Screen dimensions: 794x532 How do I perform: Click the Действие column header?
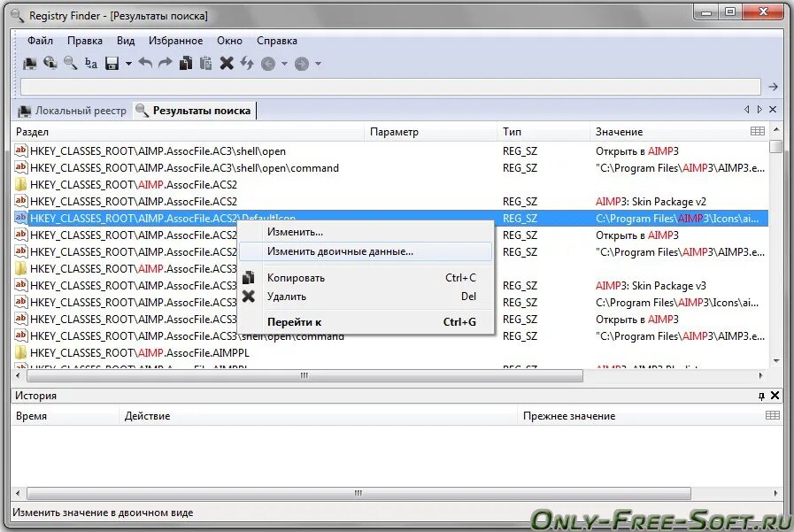point(318,416)
